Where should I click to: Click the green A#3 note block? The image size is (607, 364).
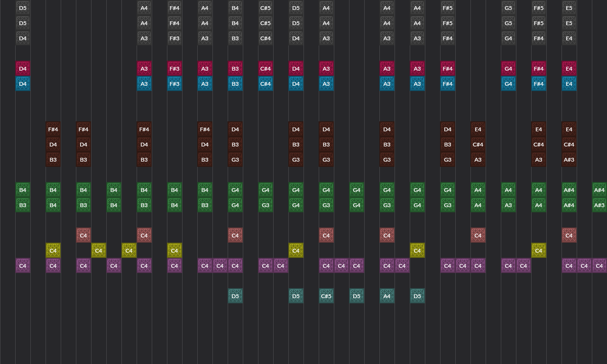[599, 205]
